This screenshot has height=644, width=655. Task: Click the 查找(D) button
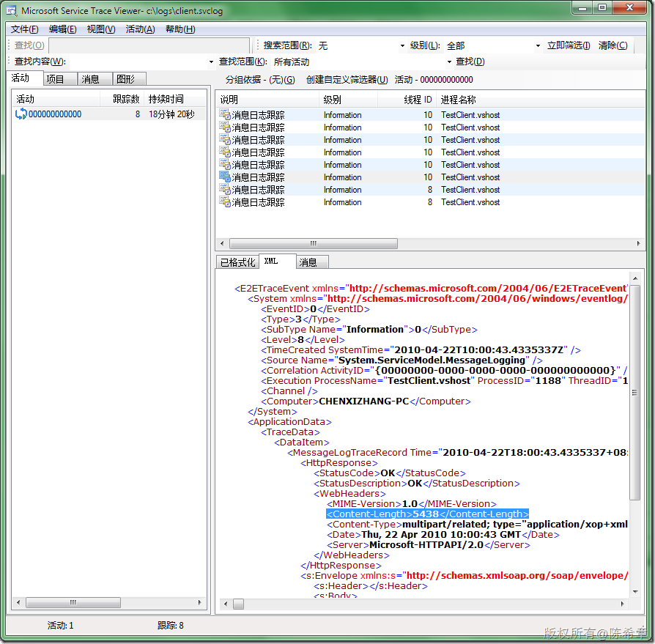[x=470, y=62]
